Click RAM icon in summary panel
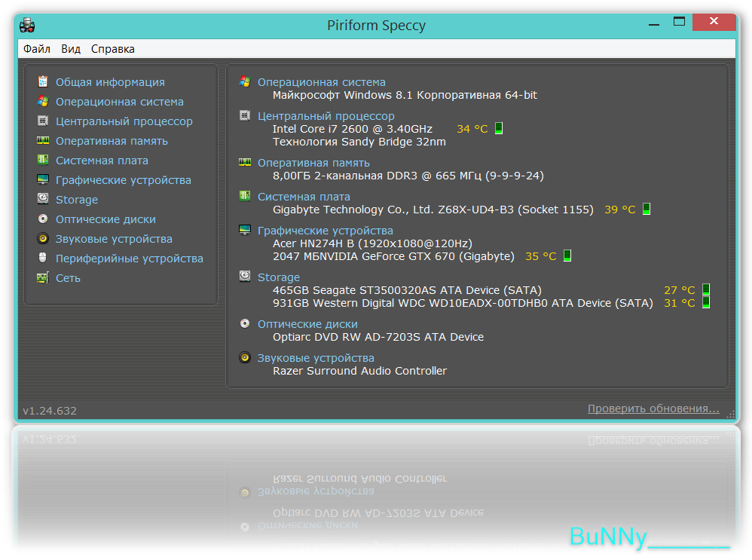This screenshot has width=752, height=560. pos(245,162)
